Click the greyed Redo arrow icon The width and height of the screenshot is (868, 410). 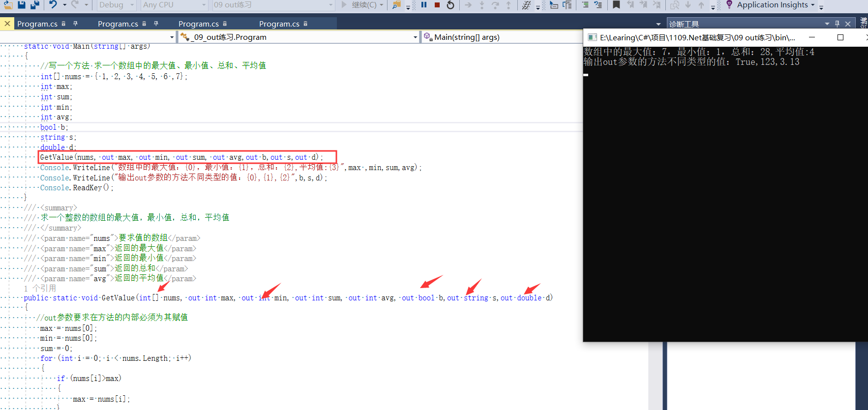[x=75, y=4]
